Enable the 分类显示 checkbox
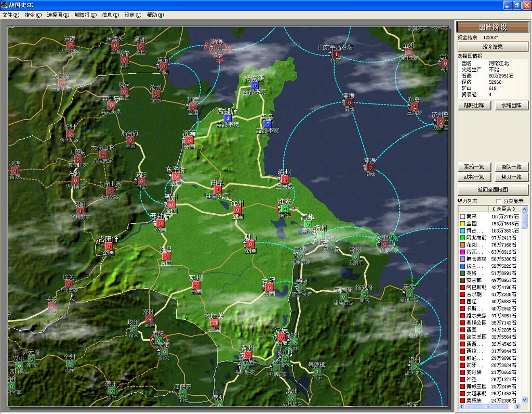Viewport: 532px width, 414px height. pyautogui.click(x=499, y=201)
